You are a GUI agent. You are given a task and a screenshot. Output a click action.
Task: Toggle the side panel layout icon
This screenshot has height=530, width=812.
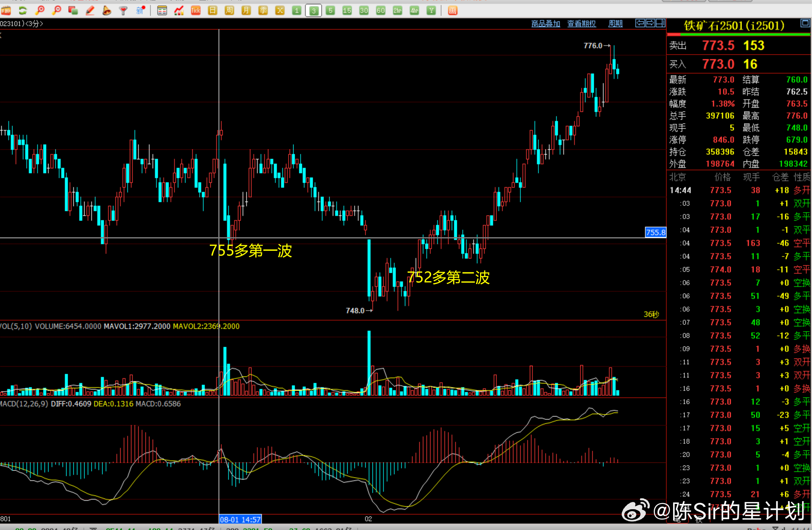(x=661, y=23)
